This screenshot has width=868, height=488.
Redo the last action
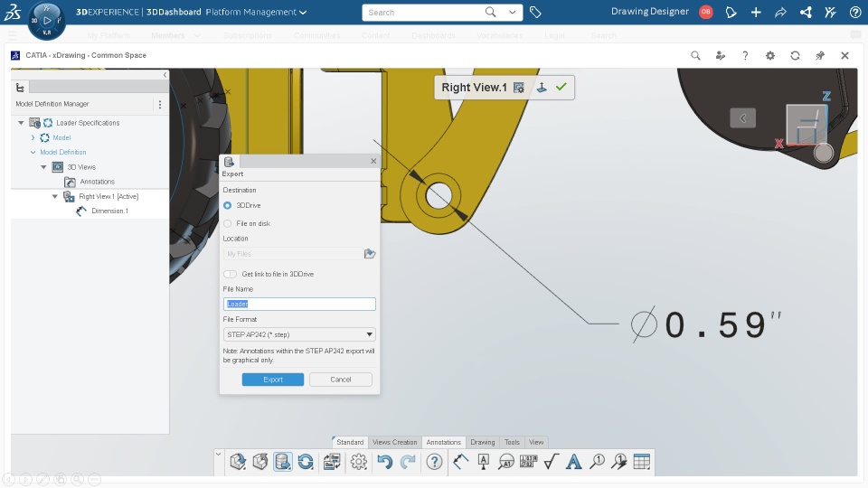point(408,462)
